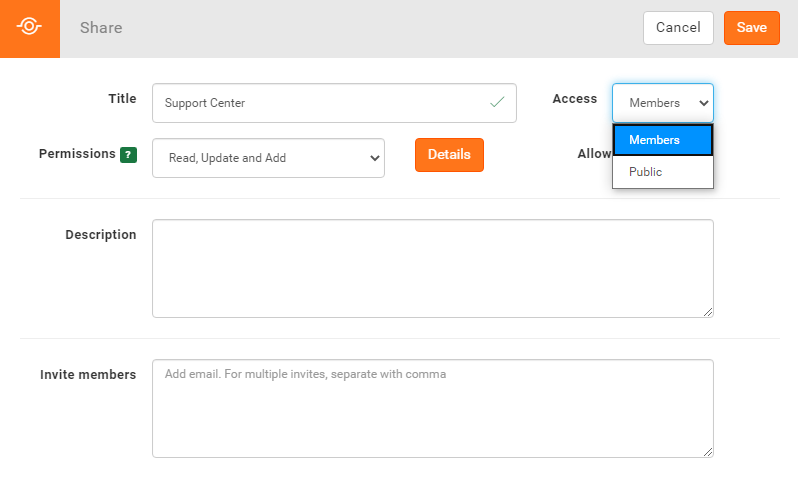This screenshot has height=498, width=798.
Task: Open permission Details
Action: (x=449, y=155)
